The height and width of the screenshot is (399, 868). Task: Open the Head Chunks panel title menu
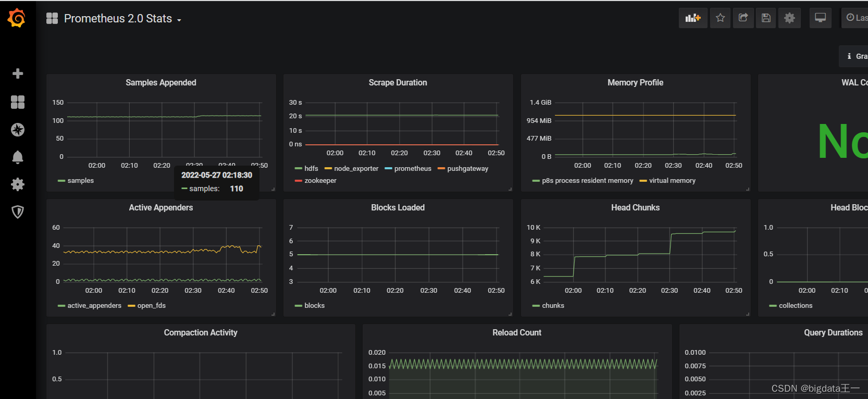pyautogui.click(x=636, y=208)
